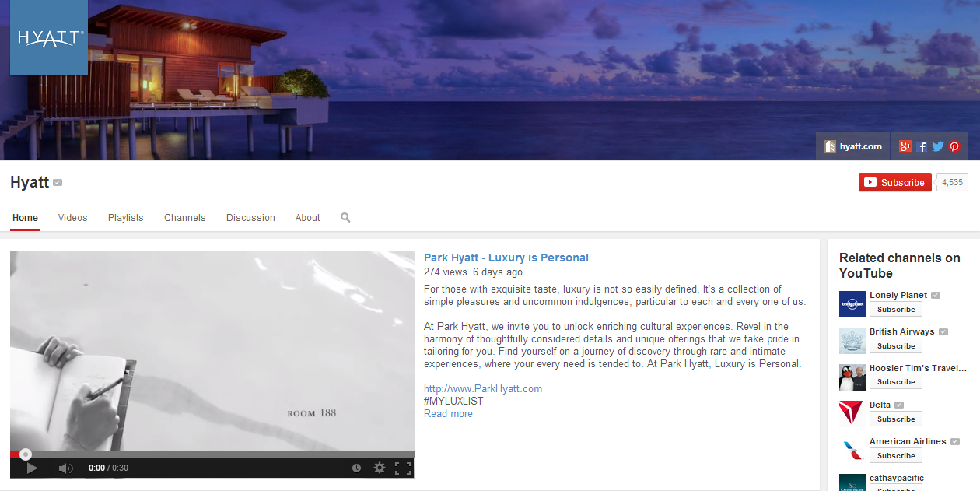Subscribe to Delta
This screenshot has height=491, width=980.
coord(896,419)
